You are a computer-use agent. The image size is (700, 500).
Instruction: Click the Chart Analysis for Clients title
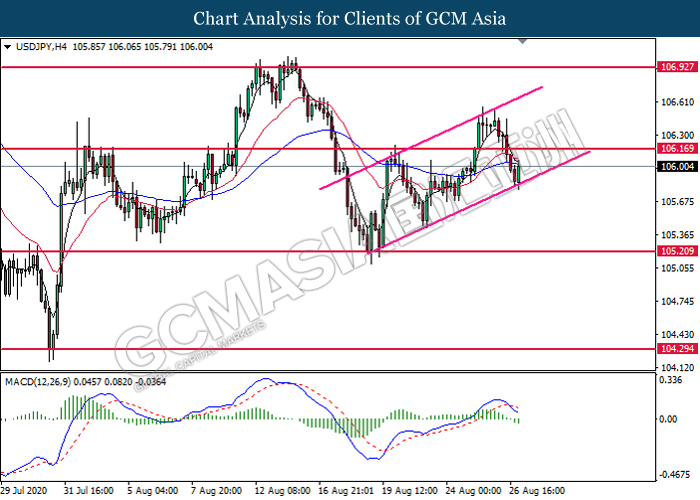coord(350,18)
